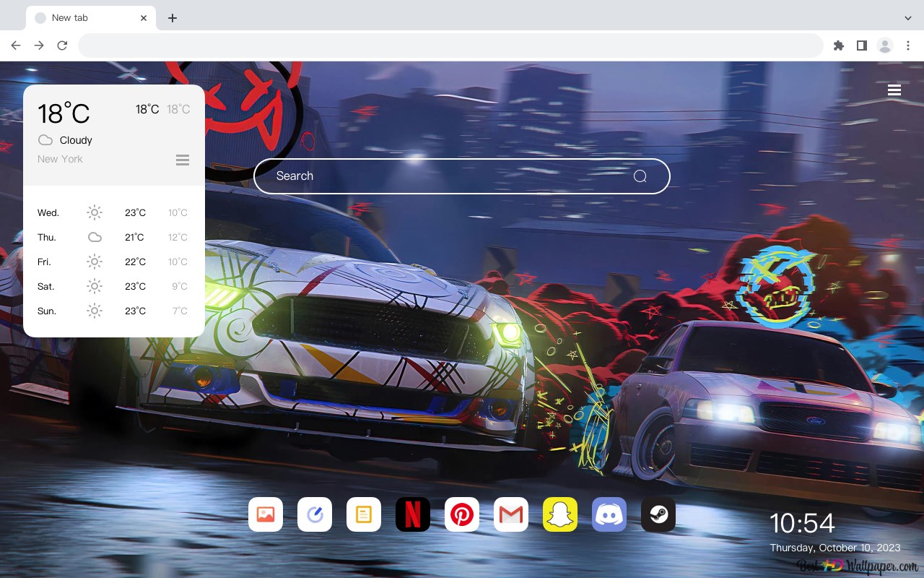Launch the Steam shortcut
The image size is (924, 578).
click(x=658, y=514)
